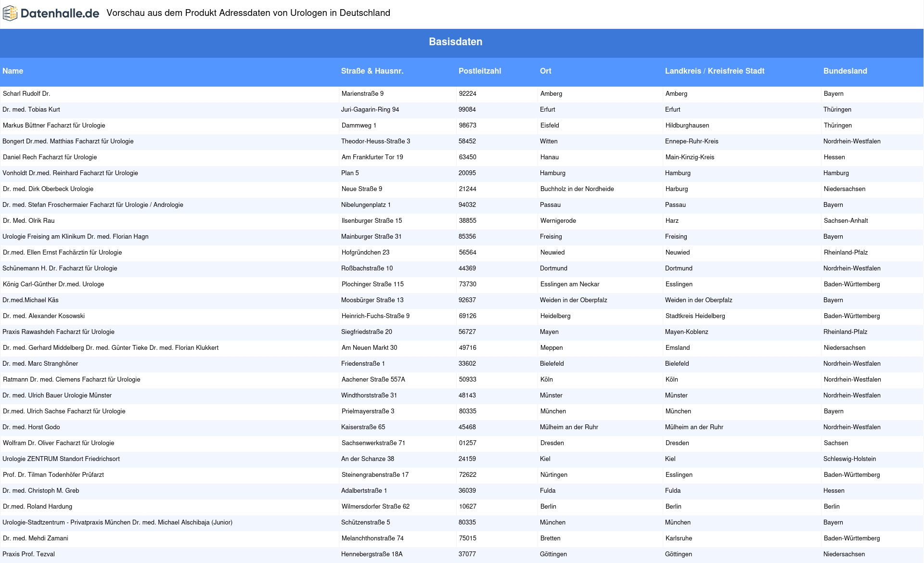Image resolution: width=924 pixels, height=563 pixels.
Task: Click the state Schleswig-Holstein
Action: [x=850, y=459]
